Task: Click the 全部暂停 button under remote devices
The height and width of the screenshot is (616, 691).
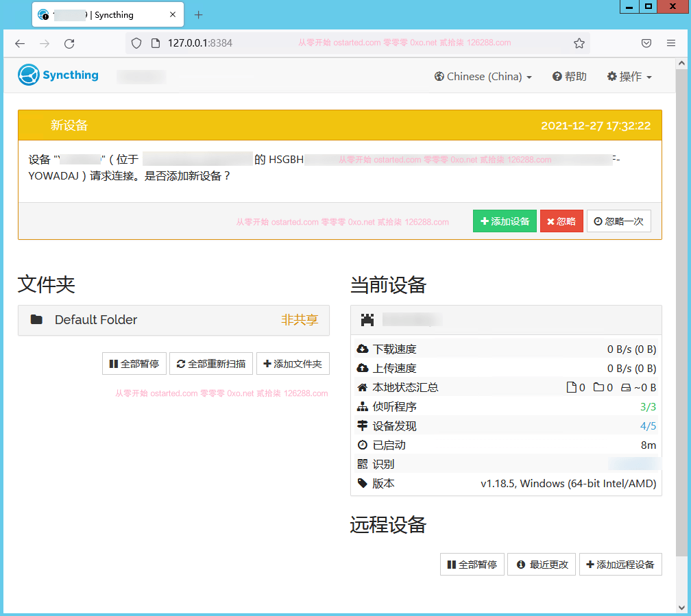Action: coord(472,565)
